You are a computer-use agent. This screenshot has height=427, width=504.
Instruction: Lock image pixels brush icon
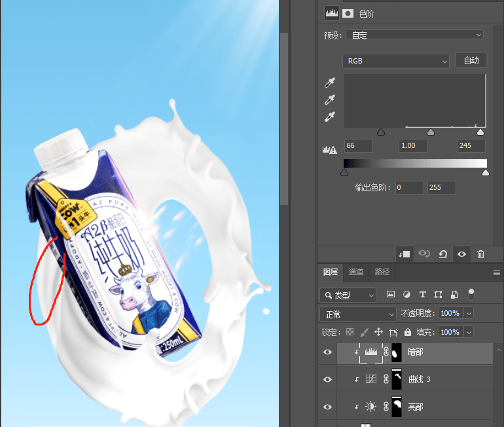(x=364, y=332)
